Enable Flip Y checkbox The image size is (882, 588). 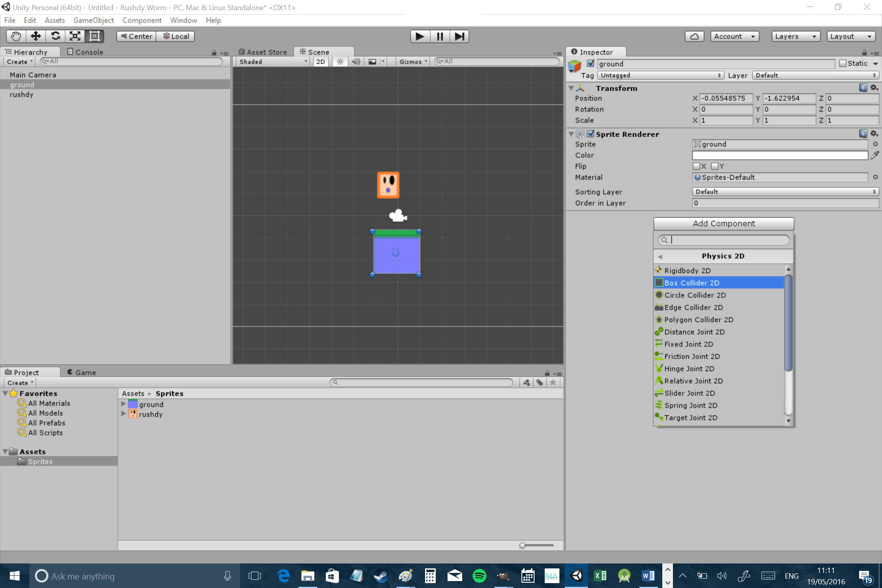tap(715, 166)
